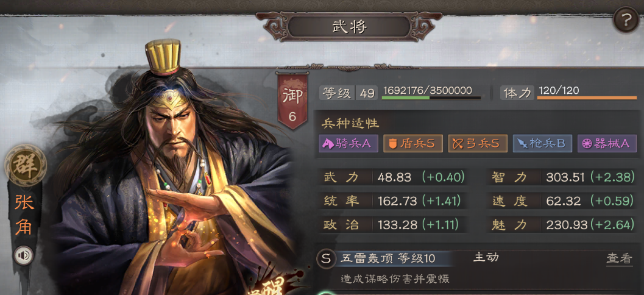Open 查看 link for 五雷轰顶 skill
The height and width of the screenshot is (295, 644).
620,258
